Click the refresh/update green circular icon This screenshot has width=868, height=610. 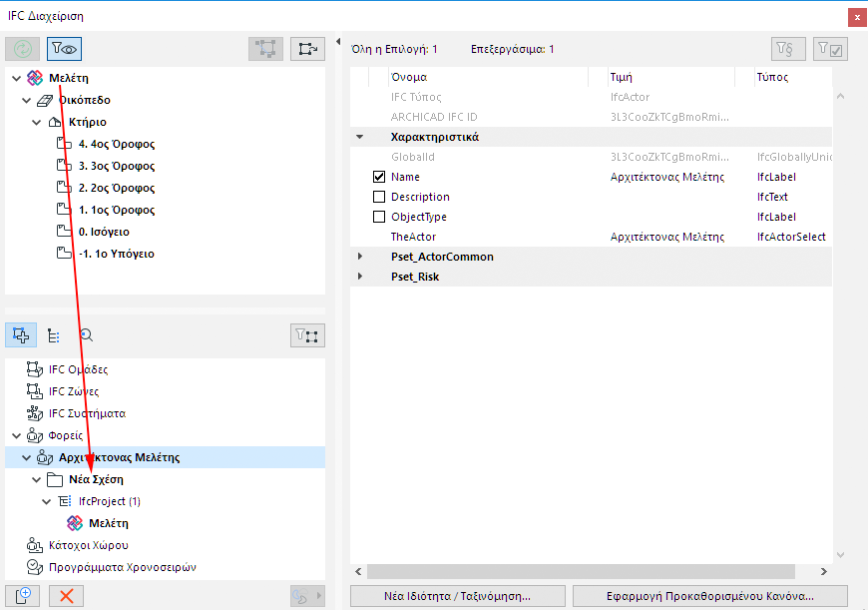pyautogui.click(x=22, y=49)
